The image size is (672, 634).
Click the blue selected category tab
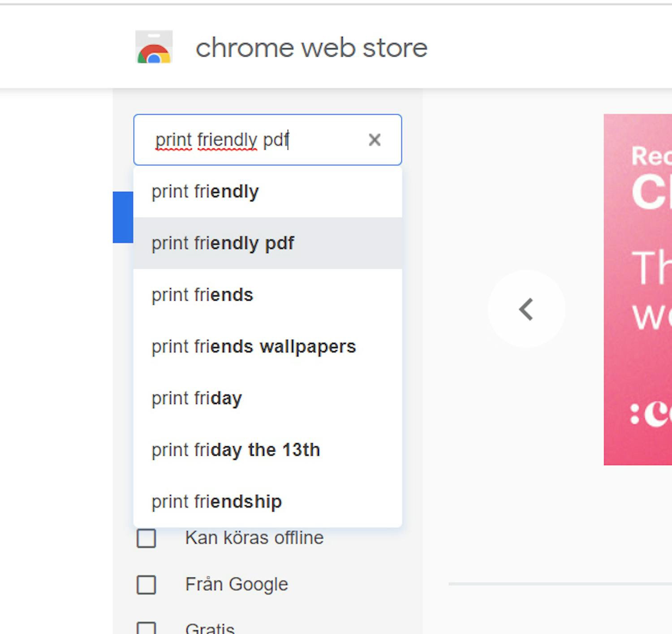pyautogui.click(x=123, y=217)
